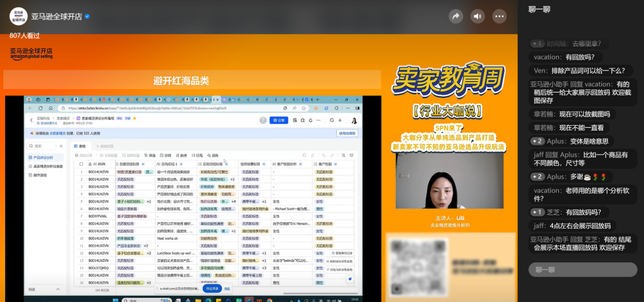Click the presenter Lili webcam video
The image size is (644, 302).
coord(449,181)
